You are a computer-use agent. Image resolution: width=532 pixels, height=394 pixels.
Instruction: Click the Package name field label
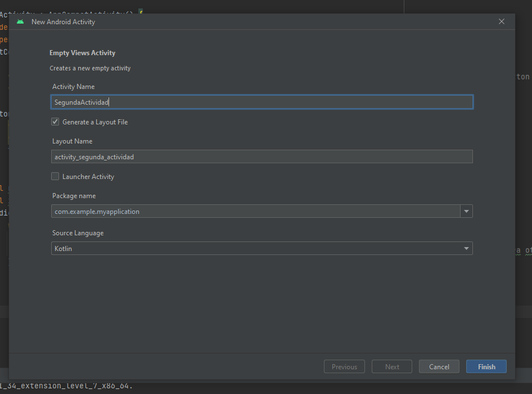[x=74, y=196]
